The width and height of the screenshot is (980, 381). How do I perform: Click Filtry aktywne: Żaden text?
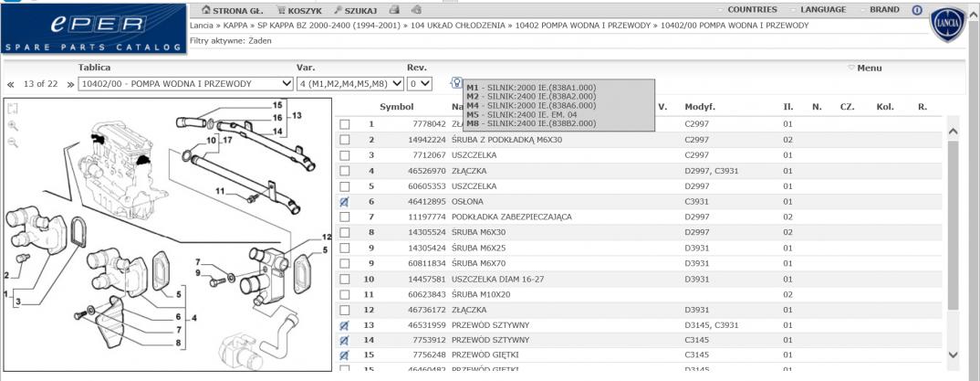tap(231, 41)
